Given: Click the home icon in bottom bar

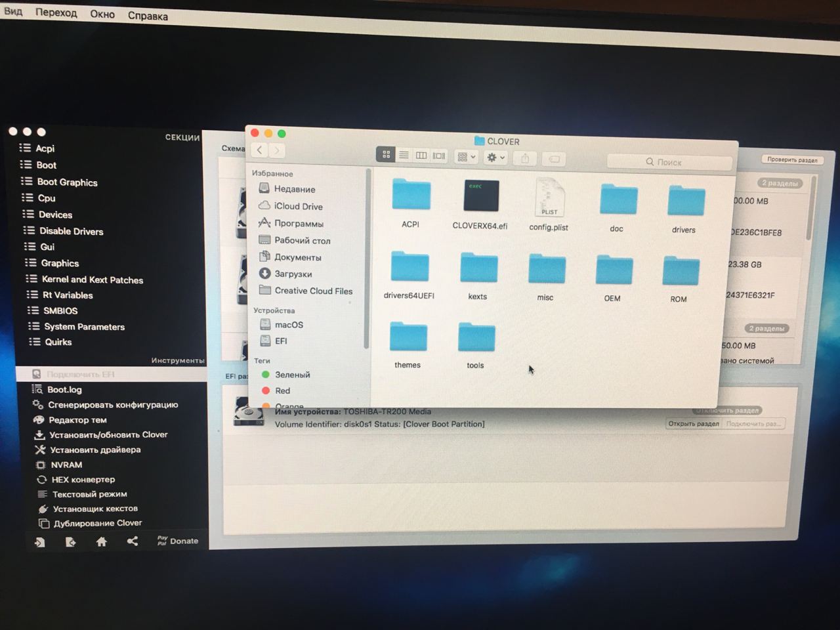Looking at the screenshot, I should tap(101, 541).
